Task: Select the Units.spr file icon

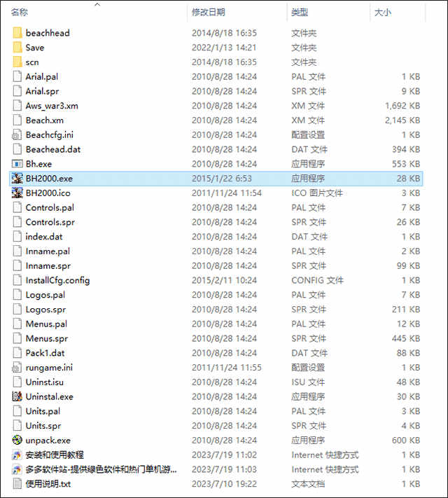Action: (17, 426)
